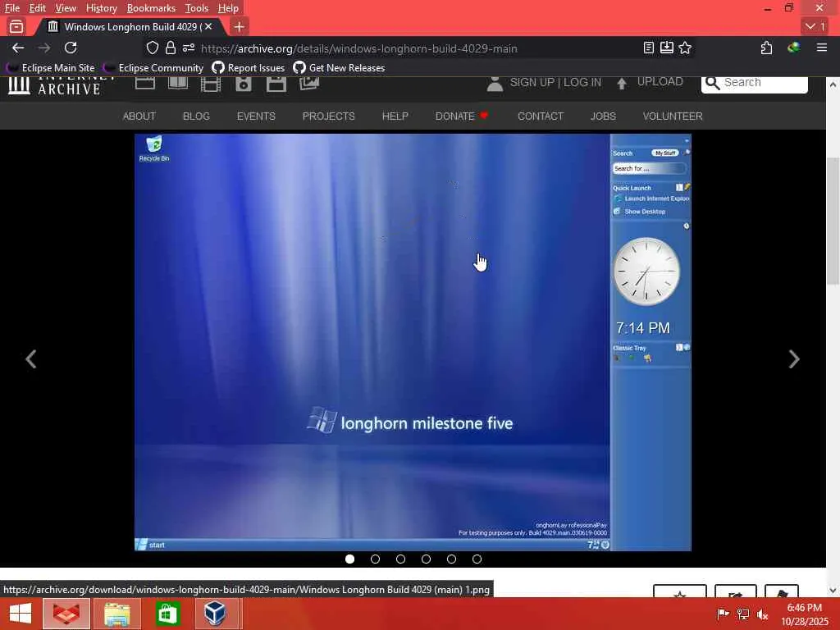
Task: Open Internet Archive Texts book icon
Action: pyautogui.click(x=178, y=83)
